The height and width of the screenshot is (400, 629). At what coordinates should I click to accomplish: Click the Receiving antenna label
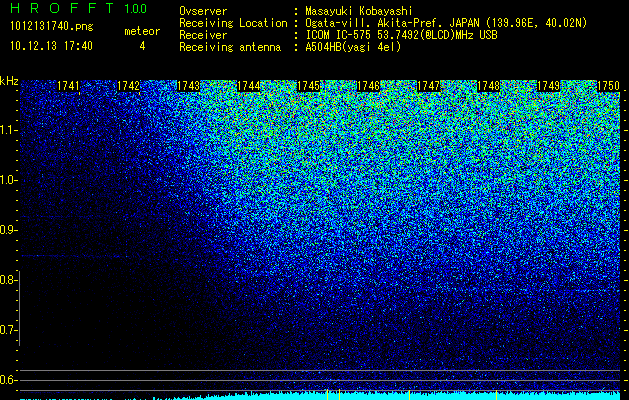[230, 47]
